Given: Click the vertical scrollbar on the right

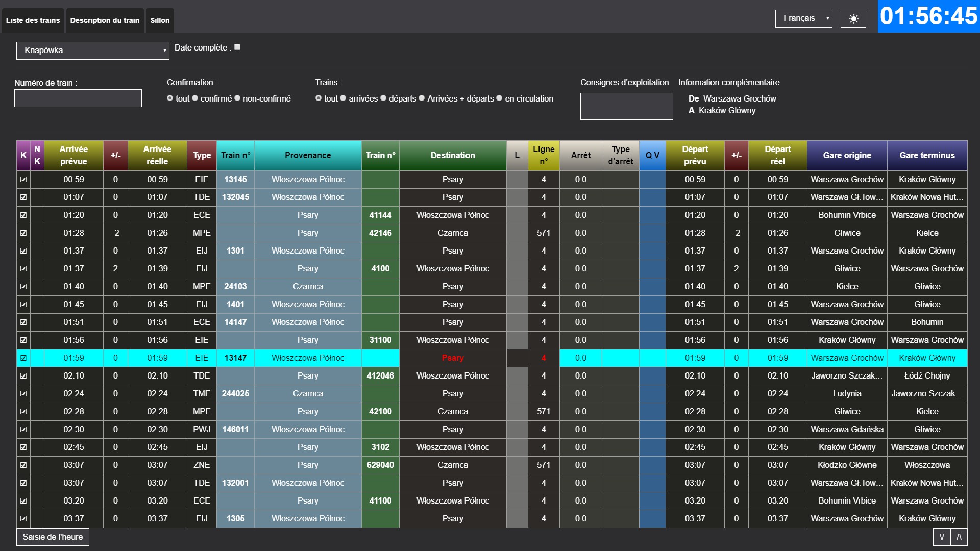Looking at the screenshot, I should pyautogui.click(x=974, y=336).
